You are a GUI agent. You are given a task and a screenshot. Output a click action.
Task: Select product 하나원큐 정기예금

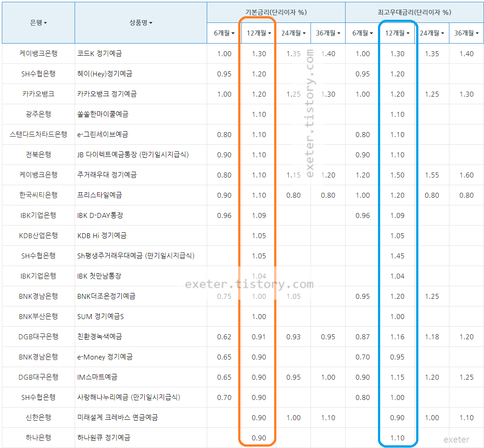[x=104, y=438]
